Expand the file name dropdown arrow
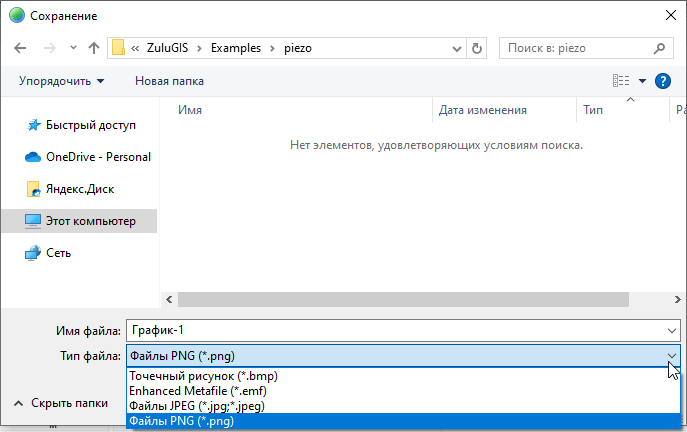 (x=671, y=331)
